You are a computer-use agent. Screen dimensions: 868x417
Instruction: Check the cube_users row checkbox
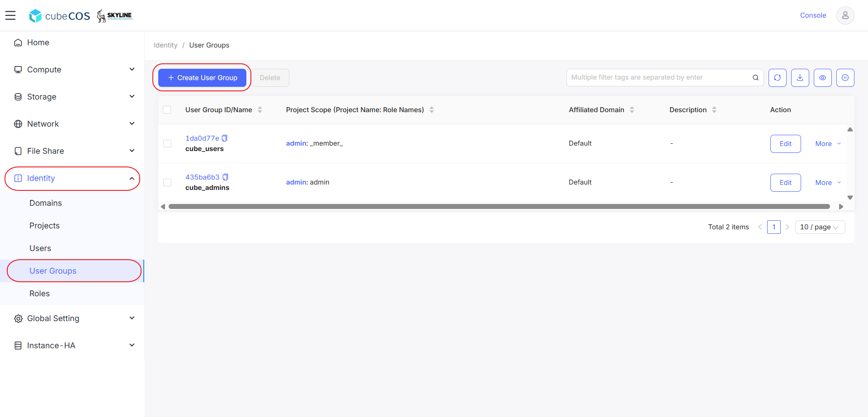point(167,144)
